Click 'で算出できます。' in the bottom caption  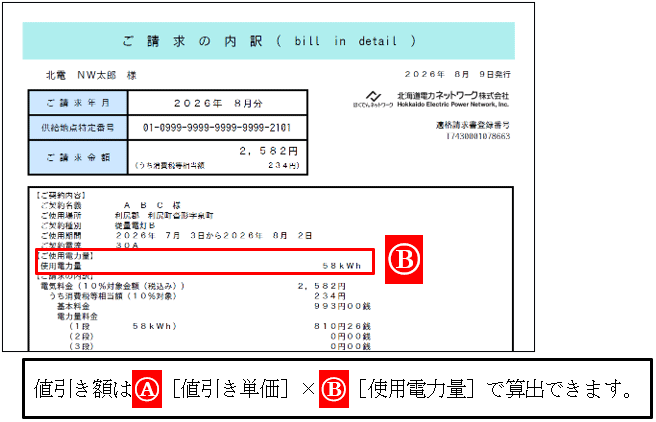pos(559,389)
